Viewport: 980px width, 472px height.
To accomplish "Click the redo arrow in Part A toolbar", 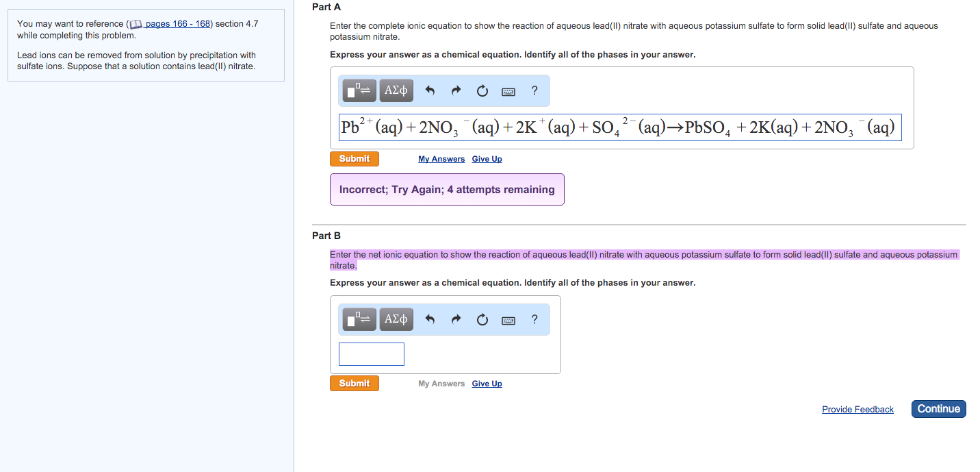I will pyautogui.click(x=456, y=90).
